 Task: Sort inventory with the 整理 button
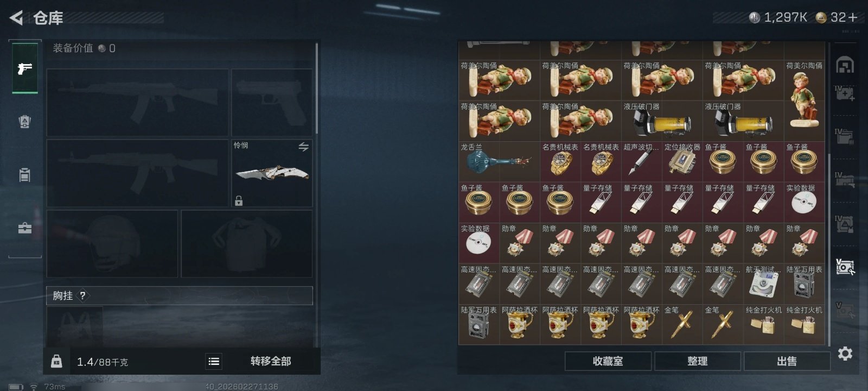[697, 361]
